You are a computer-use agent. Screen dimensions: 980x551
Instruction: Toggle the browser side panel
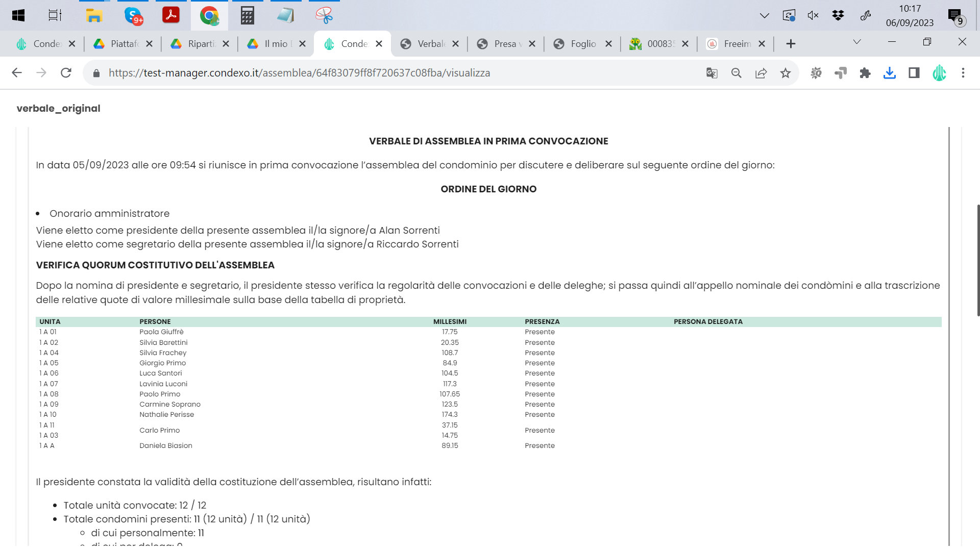[914, 73]
